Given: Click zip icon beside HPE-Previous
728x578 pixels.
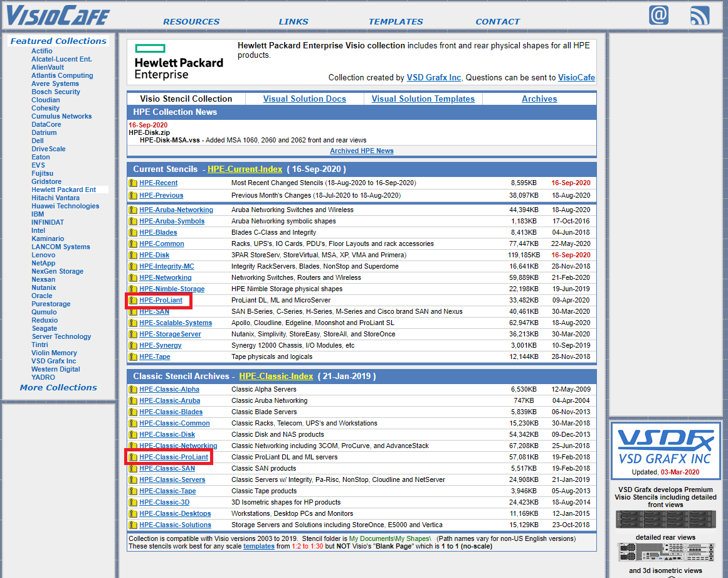Looking at the screenshot, I should click(133, 196).
